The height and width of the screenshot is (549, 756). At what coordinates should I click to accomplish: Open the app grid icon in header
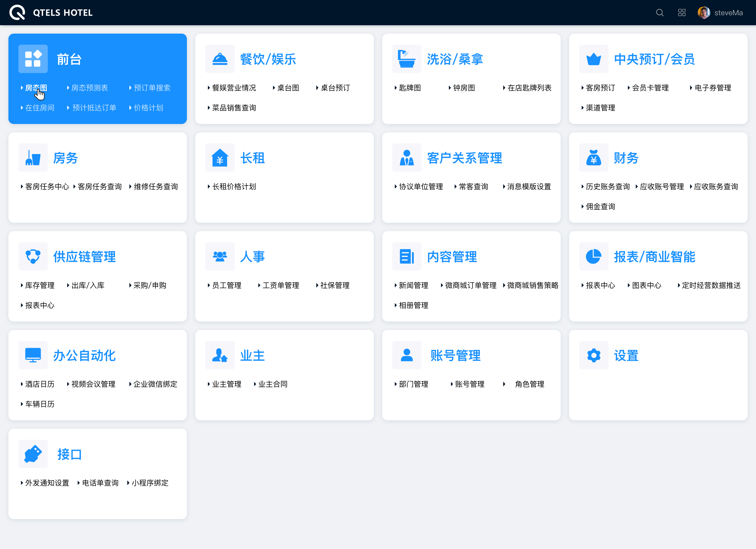coord(682,13)
